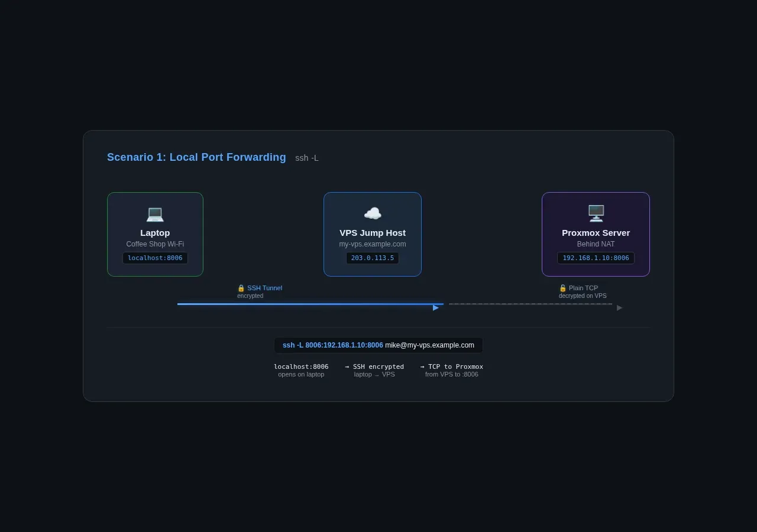Click the 'Coffee Shop Wi-Fi' subtitle
Viewport: 757px width, 532px height.
[x=155, y=244]
